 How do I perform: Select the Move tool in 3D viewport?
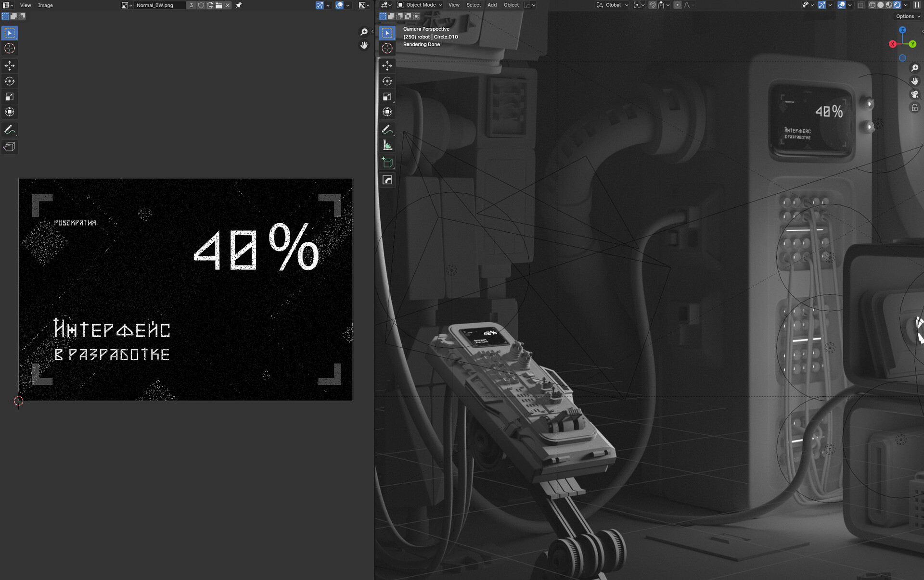click(x=387, y=65)
